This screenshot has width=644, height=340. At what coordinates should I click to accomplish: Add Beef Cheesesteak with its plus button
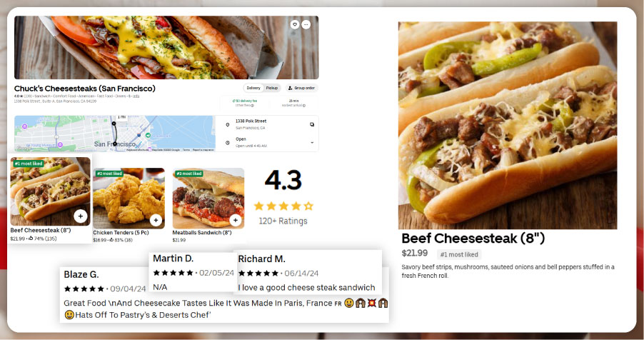[x=81, y=216]
